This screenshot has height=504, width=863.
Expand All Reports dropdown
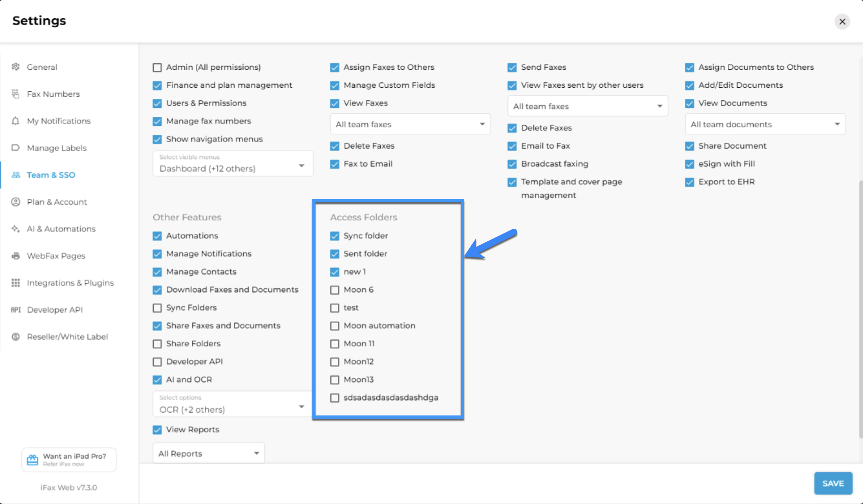tap(209, 453)
